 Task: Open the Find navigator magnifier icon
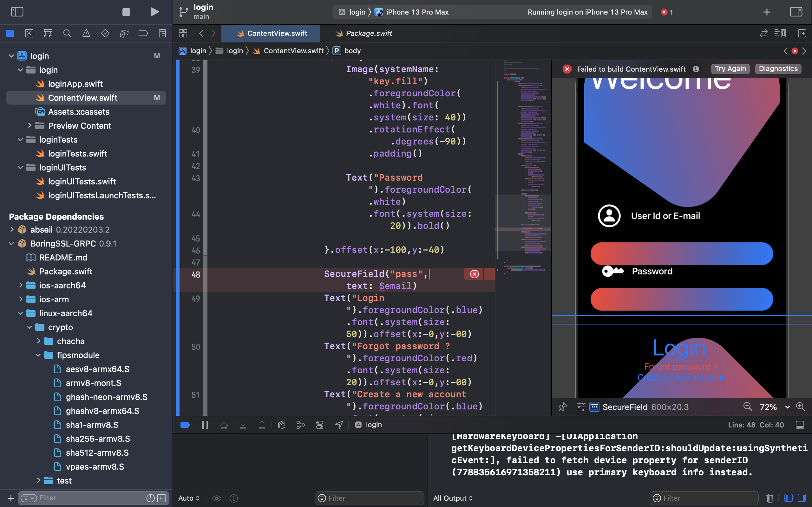tap(67, 33)
